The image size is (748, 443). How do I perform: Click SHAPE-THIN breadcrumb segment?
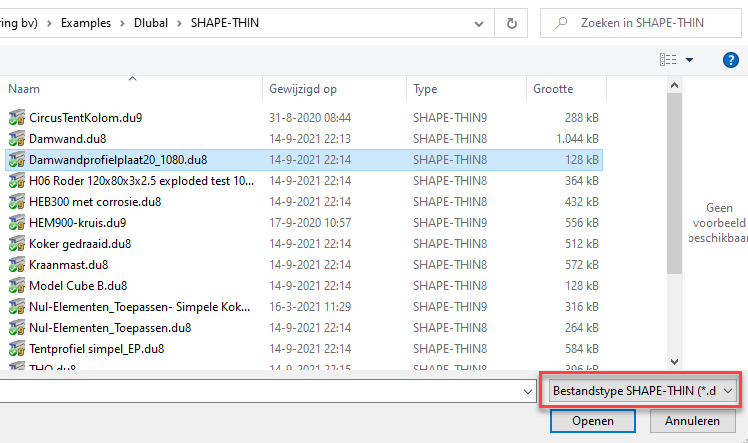(x=225, y=23)
